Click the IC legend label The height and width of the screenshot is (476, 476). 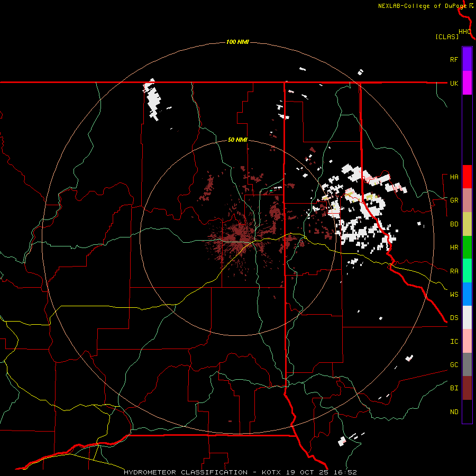coord(454,342)
